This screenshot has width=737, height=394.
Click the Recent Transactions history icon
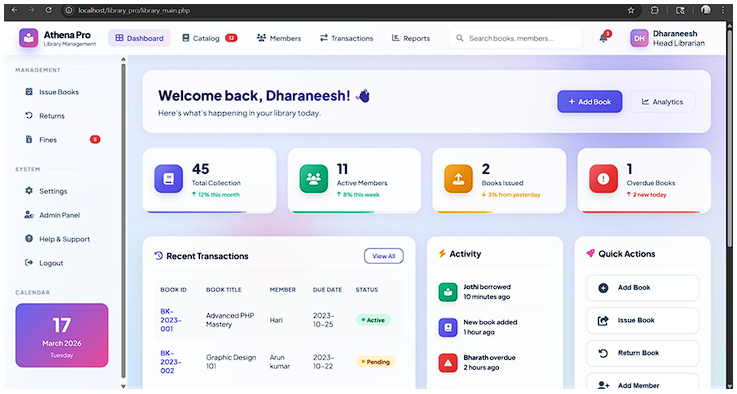[158, 256]
